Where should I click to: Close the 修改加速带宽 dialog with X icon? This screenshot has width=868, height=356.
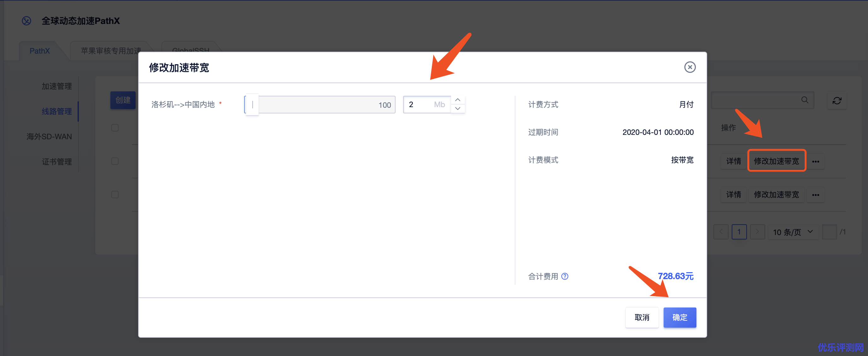tap(689, 67)
